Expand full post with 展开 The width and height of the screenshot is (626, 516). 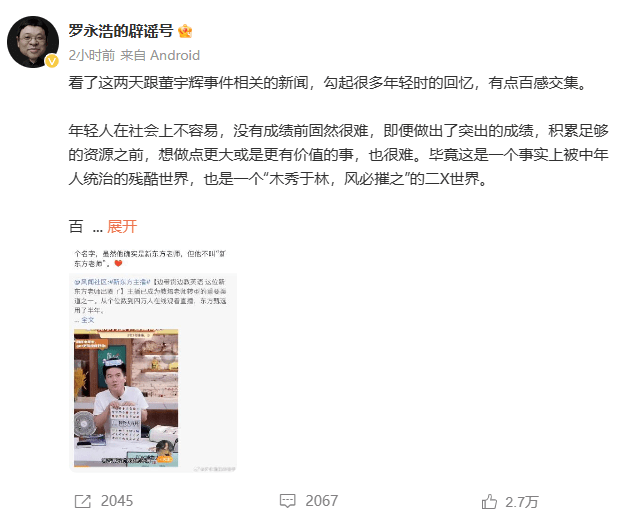tap(122, 226)
